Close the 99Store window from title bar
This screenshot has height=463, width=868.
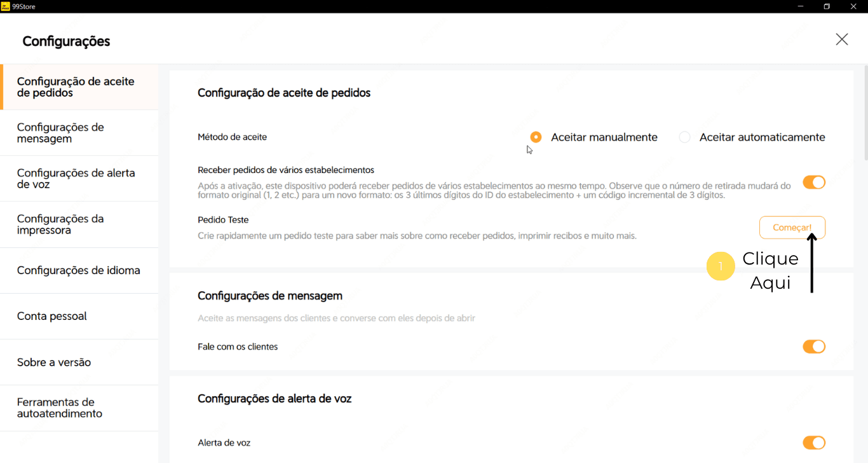854,6
